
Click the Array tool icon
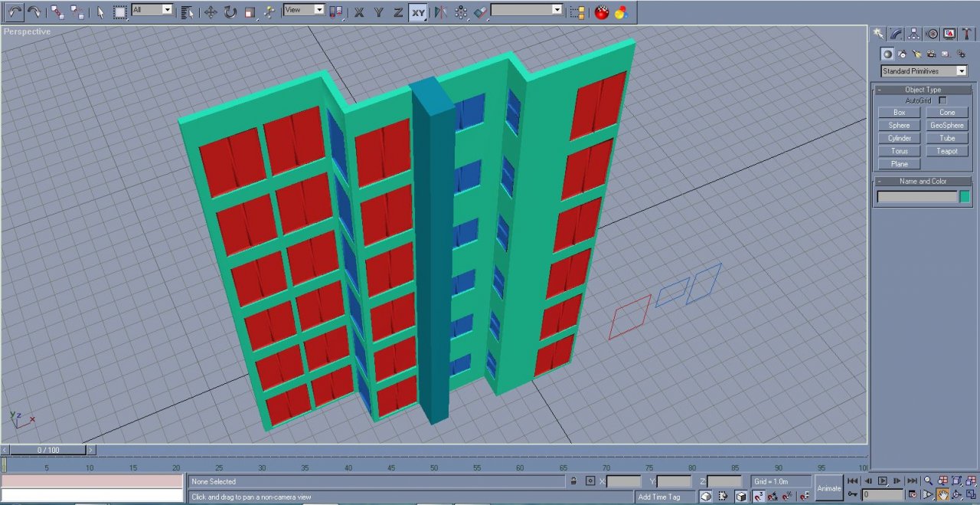[461, 11]
